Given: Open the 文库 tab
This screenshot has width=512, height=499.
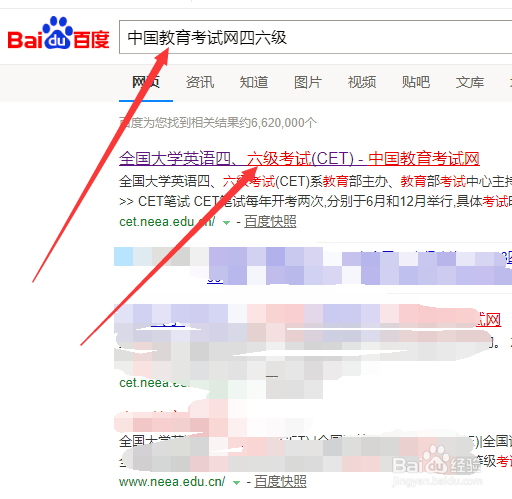Looking at the screenshot, I should tap(470, 82).
